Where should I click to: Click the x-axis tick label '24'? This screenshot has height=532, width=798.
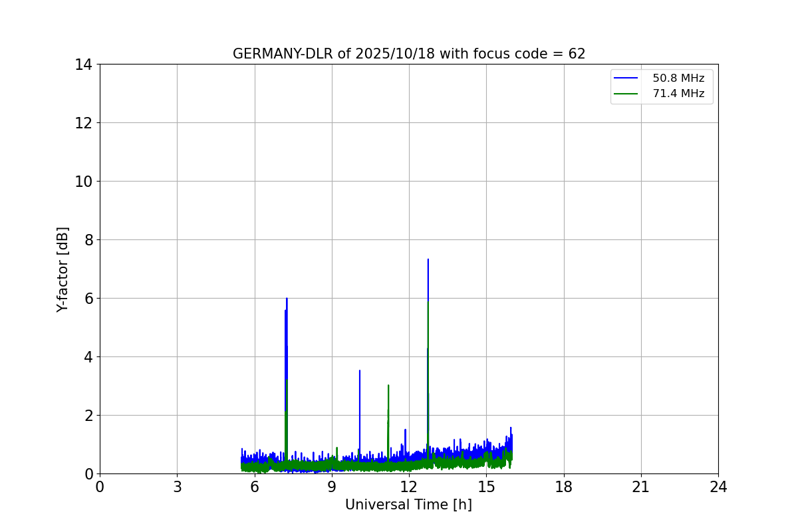[718, 487]
